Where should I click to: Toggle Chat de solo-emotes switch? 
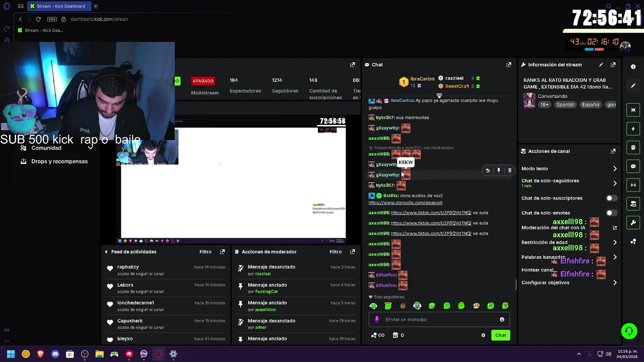(x=611, y=213)
